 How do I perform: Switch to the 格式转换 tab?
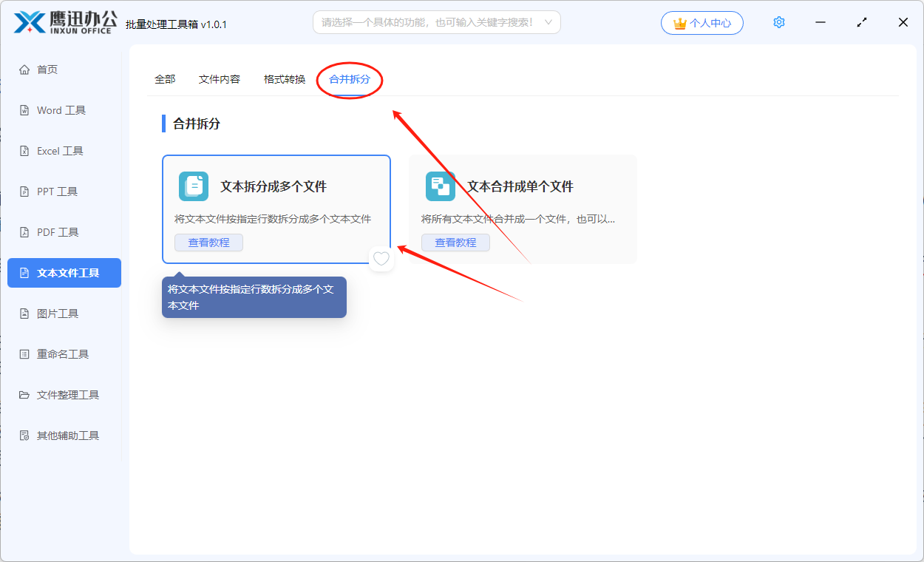click(x=285, y=79)
